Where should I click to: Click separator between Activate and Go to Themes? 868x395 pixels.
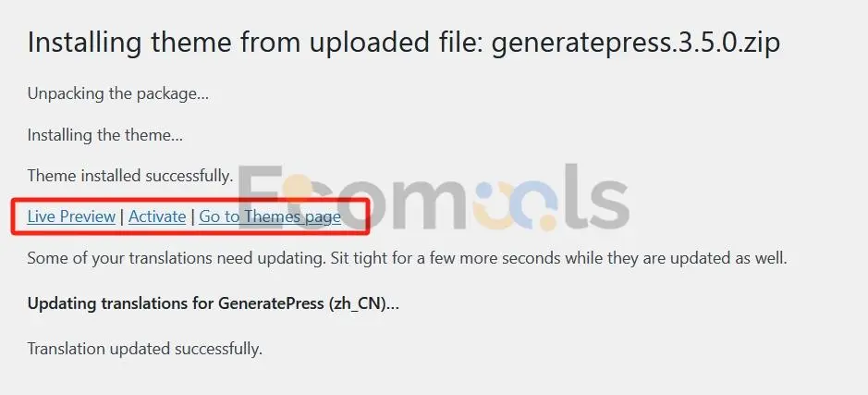pos(192,216)
